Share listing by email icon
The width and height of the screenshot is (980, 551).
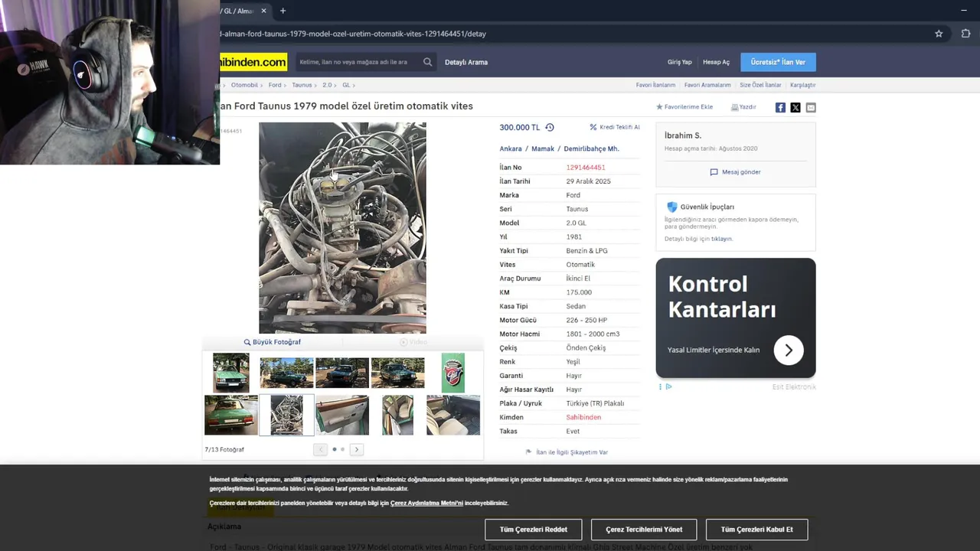811,107
